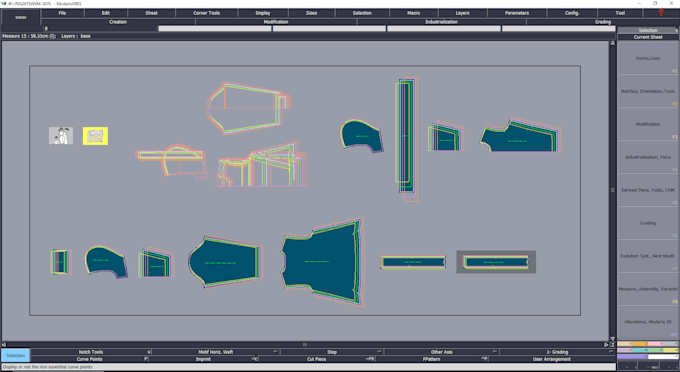This screenshot has height=372, width=680.
Task: Click the vertical scrollbar grip
Action: 612,190
